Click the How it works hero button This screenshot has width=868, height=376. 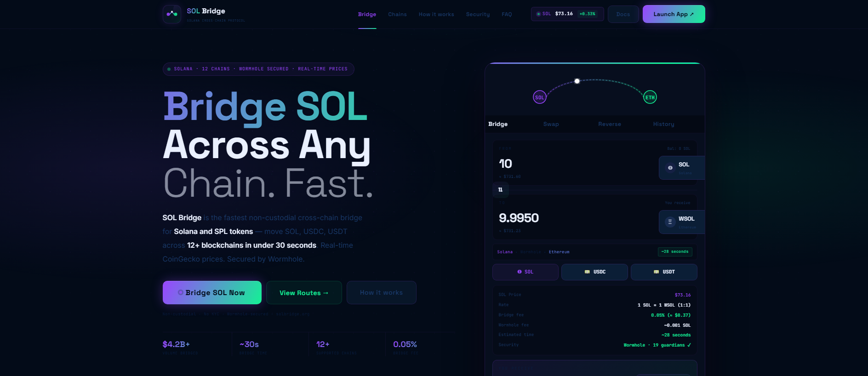tap(381, 293)
